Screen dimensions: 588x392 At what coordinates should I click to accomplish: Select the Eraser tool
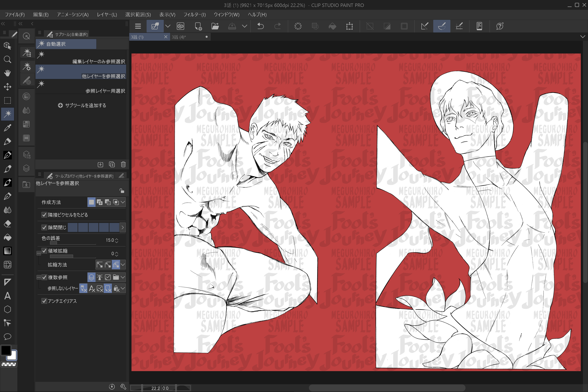click(8, 224)
